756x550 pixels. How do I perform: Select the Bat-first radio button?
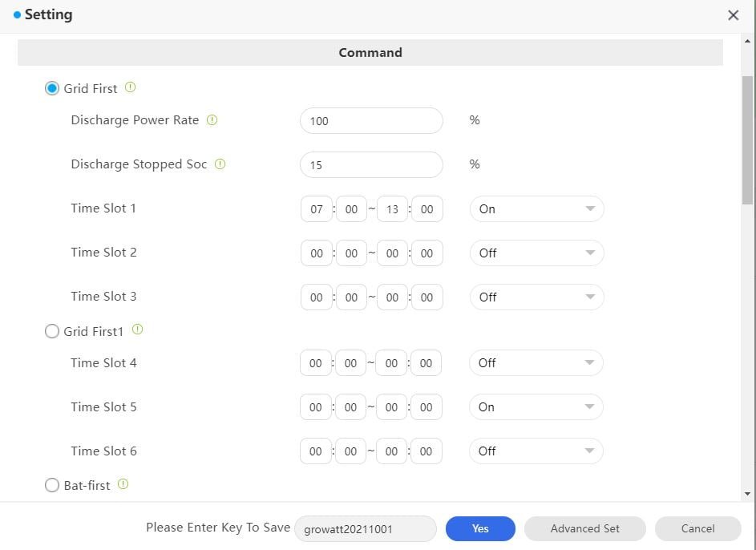(x=52, y=485)
